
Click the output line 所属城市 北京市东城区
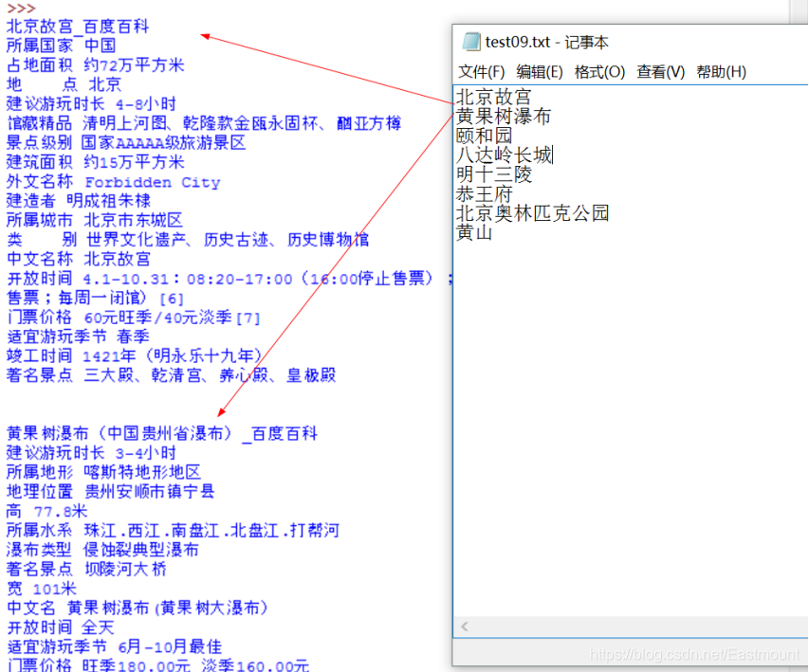click(x=95, y=220)
